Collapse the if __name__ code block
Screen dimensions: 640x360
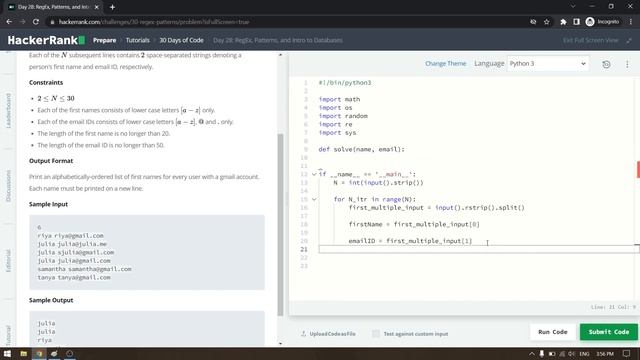314,174
